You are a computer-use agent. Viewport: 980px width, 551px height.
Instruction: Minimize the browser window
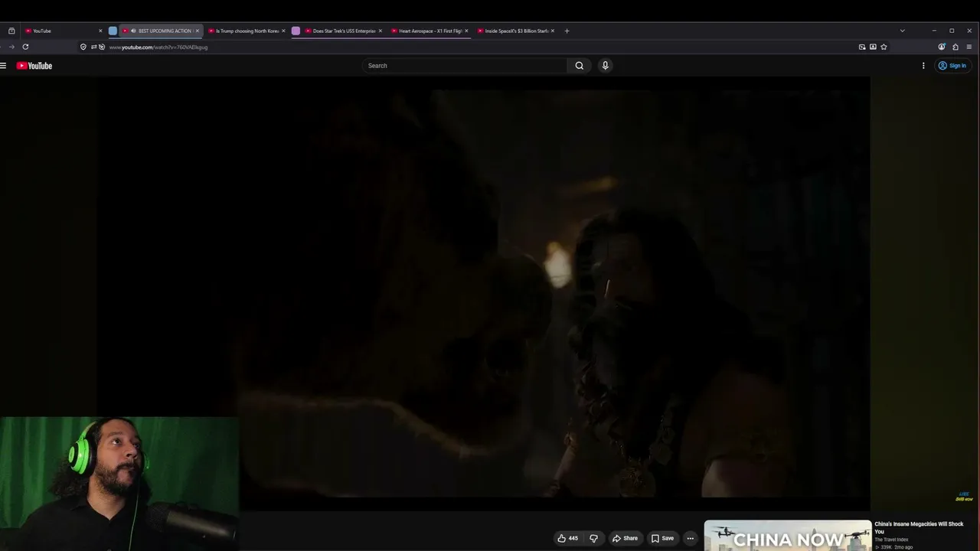point(934,31)
